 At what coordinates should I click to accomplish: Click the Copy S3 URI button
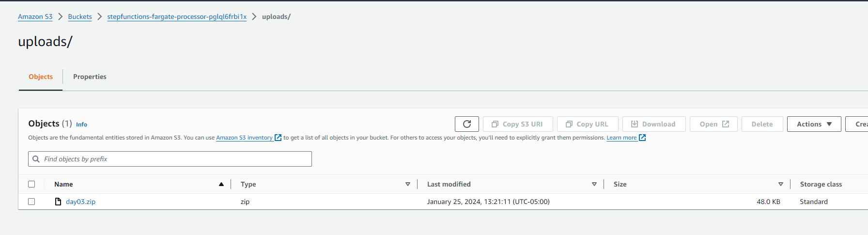pyautogui.click(x=517, y=124)
